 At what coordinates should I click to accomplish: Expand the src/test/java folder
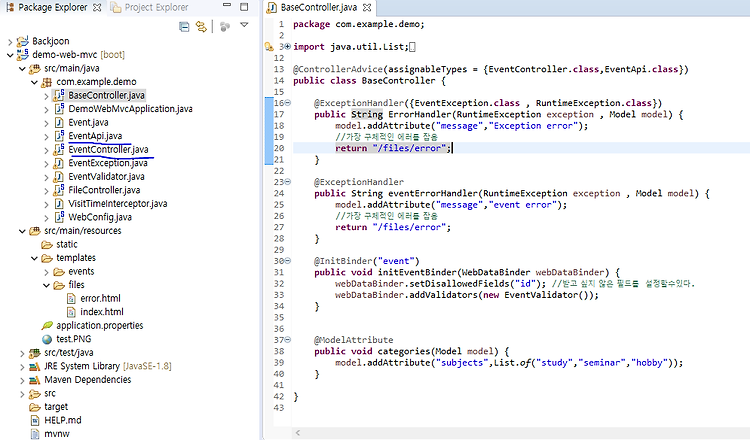(22, 353)
